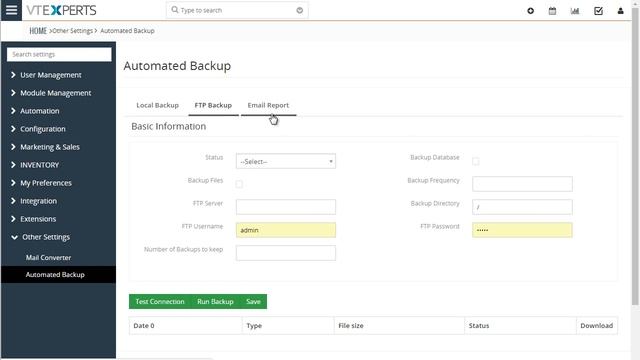Open the reports chart icon

click(x=575, y=11)
